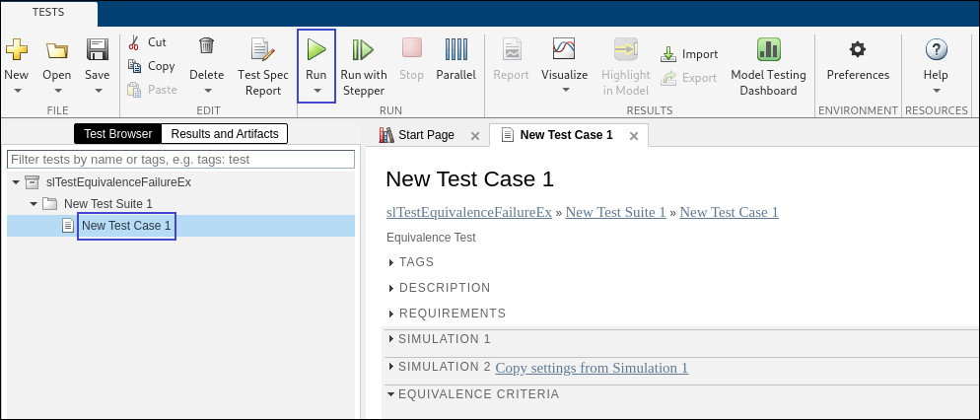
Task: Open Model Testing Dashboard
Action: [768, 49]
